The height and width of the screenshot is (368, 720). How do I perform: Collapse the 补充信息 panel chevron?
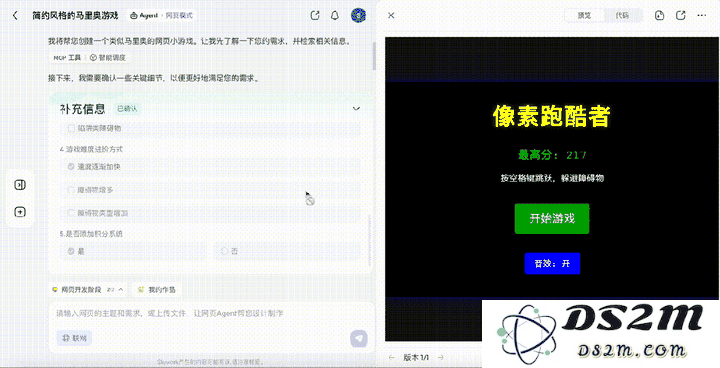click(x=356, y=108)
